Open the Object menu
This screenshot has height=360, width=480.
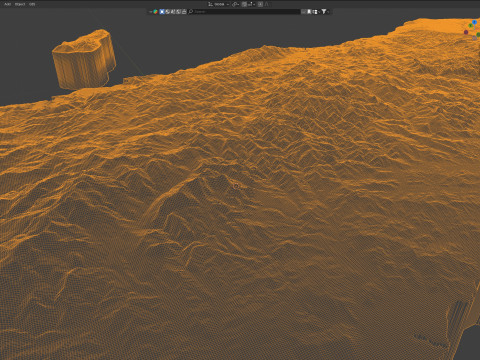coord(20,4)
